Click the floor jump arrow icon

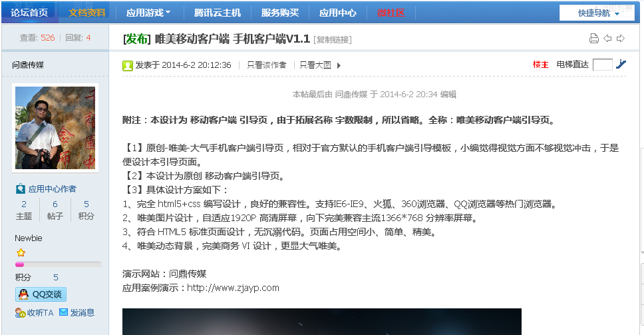(x=621, y=64)
